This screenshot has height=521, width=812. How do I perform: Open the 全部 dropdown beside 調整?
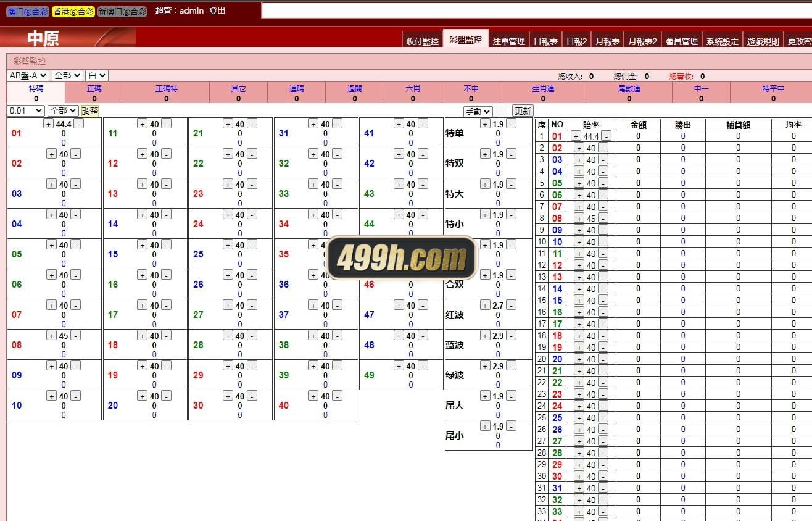(x=63, y=110)
